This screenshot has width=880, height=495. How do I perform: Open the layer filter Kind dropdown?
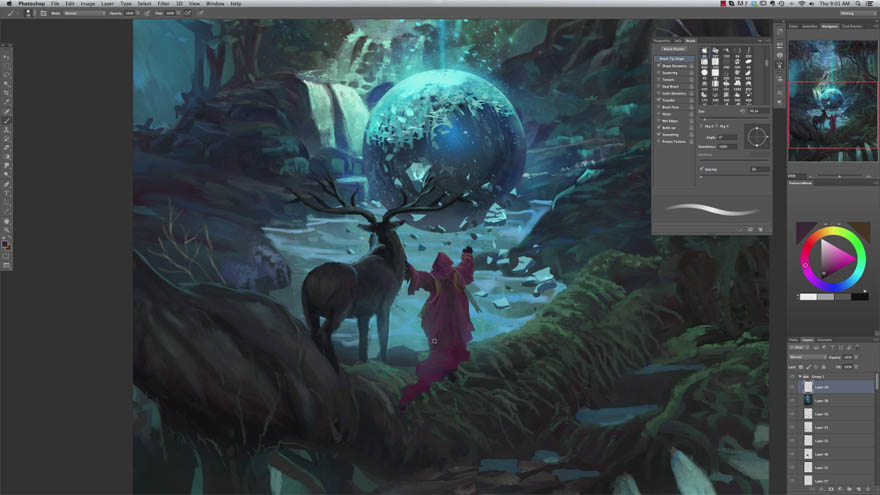[799, 347]
